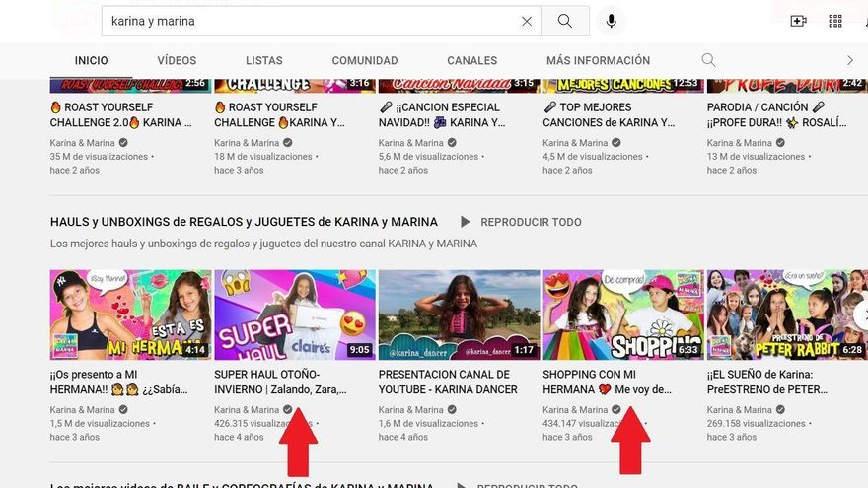Screen dimensions: 868x488
Task: Click the magnifying glass search button
Action: (564, 21)
